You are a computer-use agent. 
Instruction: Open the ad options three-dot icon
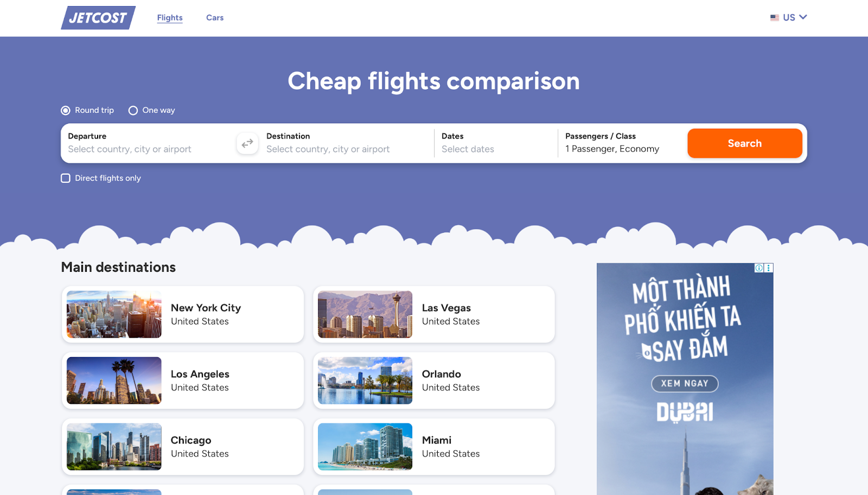[769, 268]
